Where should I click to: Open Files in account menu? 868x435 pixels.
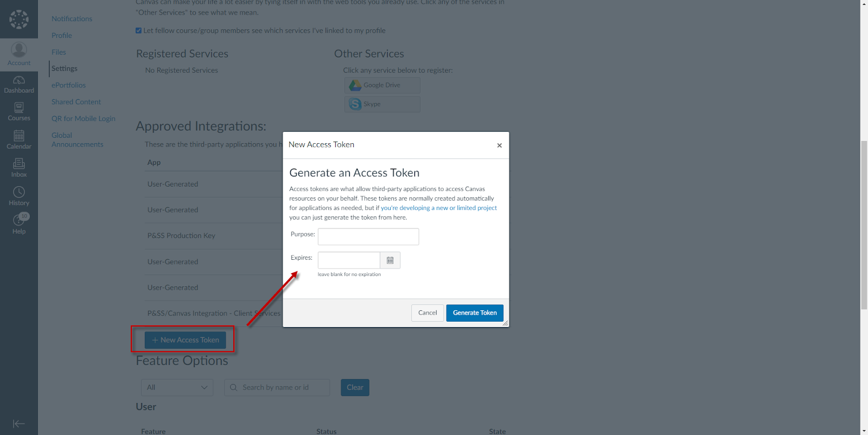[x=59, y=52]
